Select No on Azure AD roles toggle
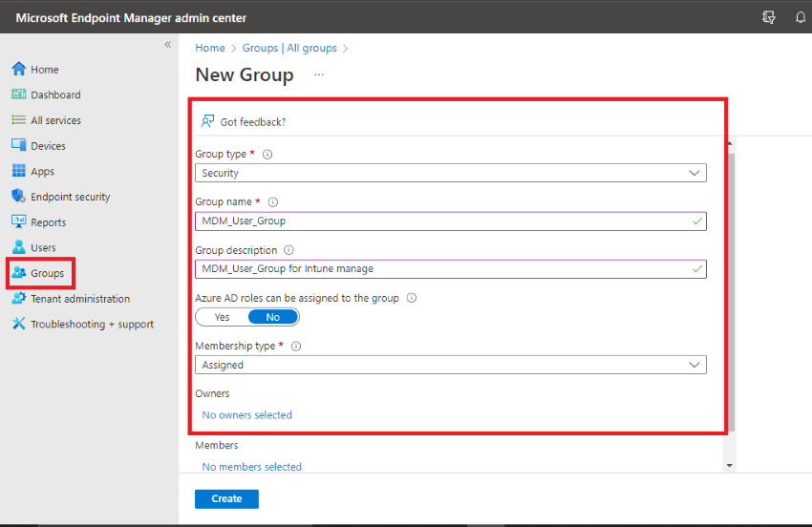 [x=273, y=317]
